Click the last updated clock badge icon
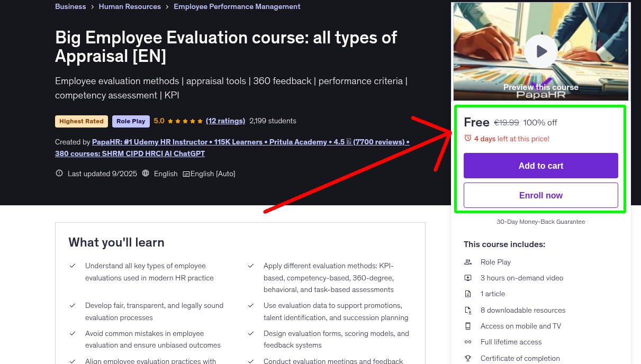Screen dimensions: 641x364 pyautogui.click(x=59, y=174)
